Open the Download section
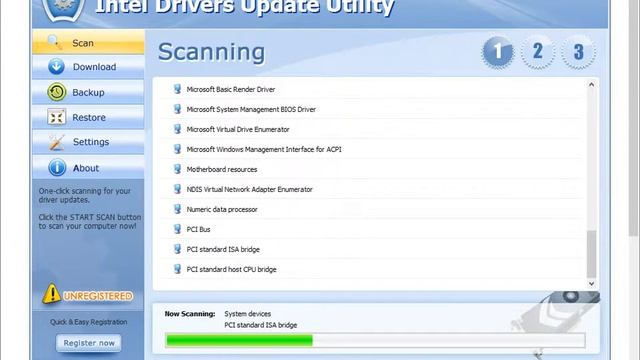The height and width of the screenshot is (360, 640). [x=88, y=67]
